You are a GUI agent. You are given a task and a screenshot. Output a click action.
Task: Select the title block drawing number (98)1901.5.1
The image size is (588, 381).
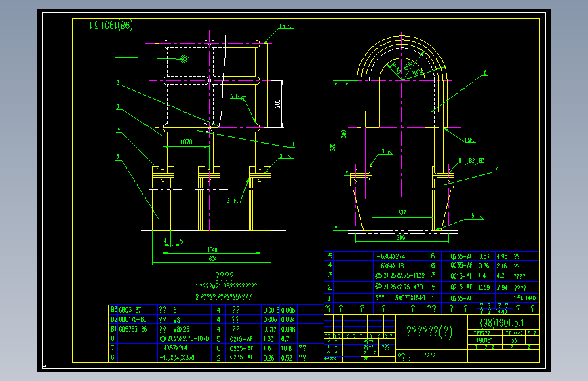point(502,323)
